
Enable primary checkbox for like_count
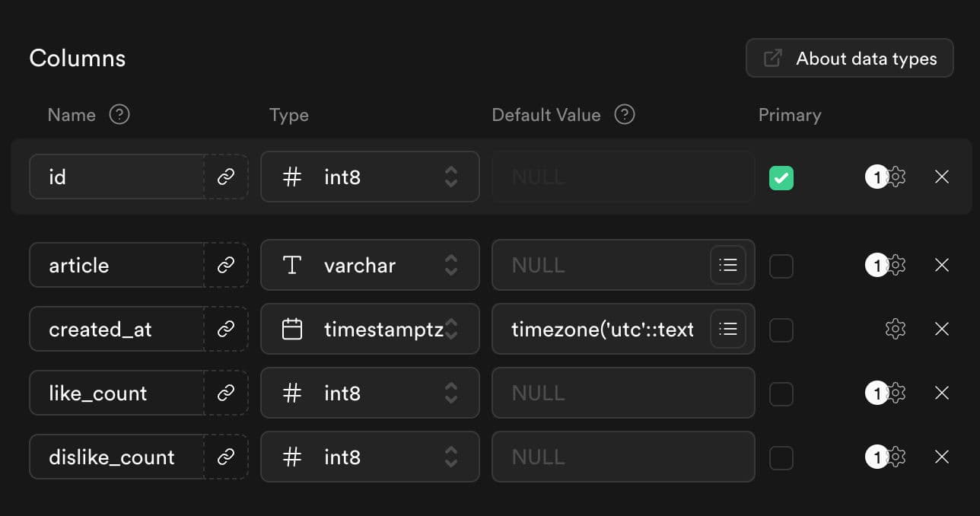(x=781, y=394)
